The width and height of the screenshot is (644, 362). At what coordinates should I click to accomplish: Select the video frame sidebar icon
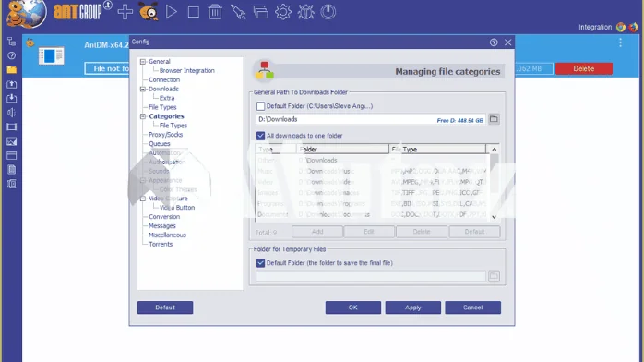(x=11, y=127)
